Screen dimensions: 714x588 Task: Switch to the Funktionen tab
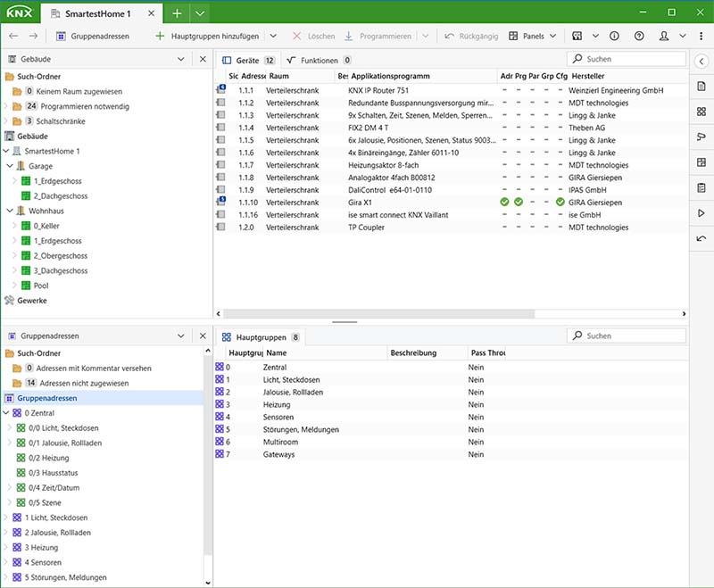(x=319, y=60)
